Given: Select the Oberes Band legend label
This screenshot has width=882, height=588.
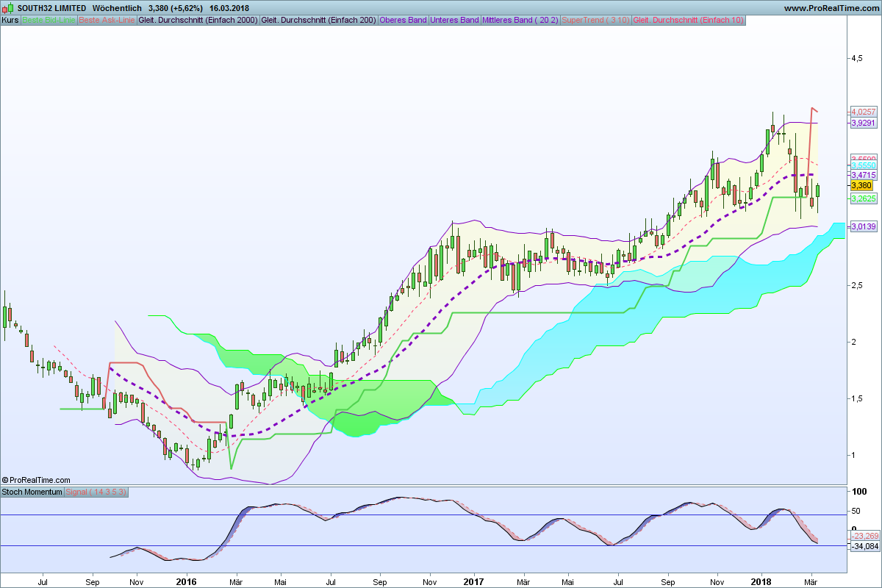Looking at the screenshot, I should coord(404,20).
